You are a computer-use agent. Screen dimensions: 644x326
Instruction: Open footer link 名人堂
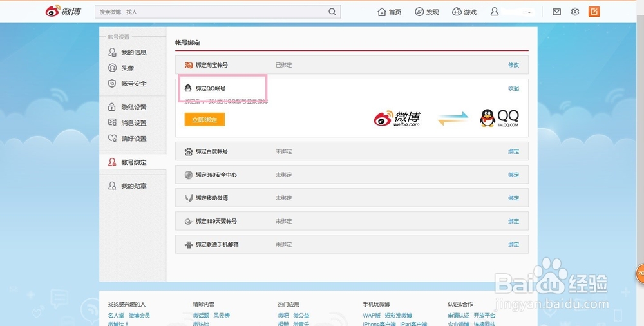(116, 316)
